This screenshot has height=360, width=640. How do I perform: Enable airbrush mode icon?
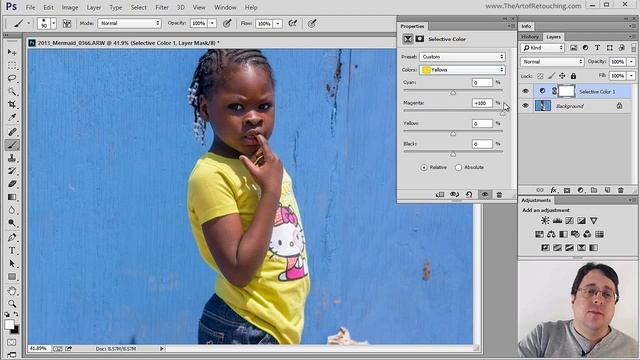tap(293, 24)
